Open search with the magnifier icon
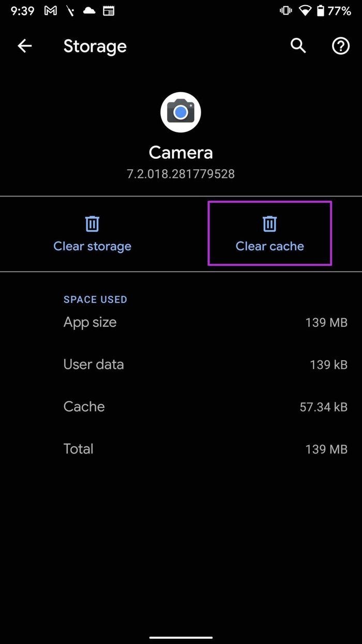This screenshot has height=644, width=362. 298,46
